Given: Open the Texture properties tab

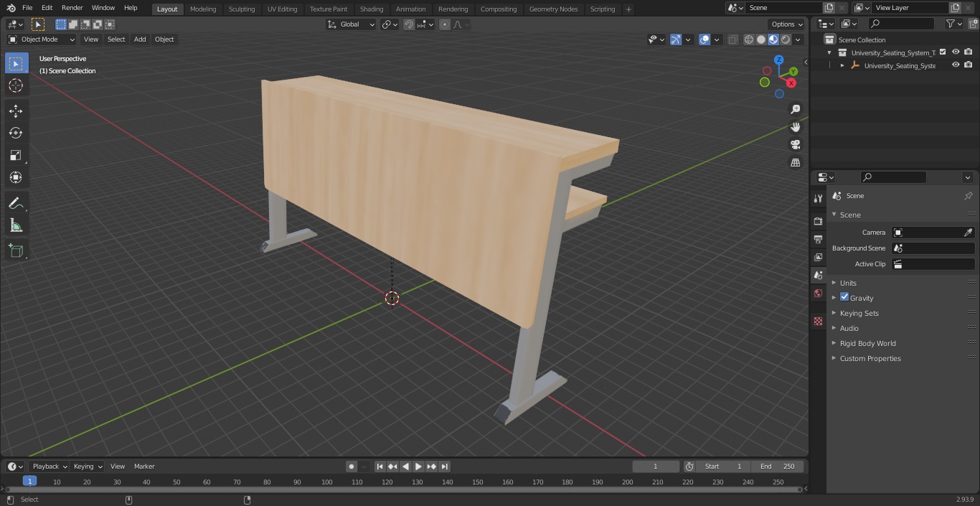Looking at the screenshot, I should coord(818,322).
